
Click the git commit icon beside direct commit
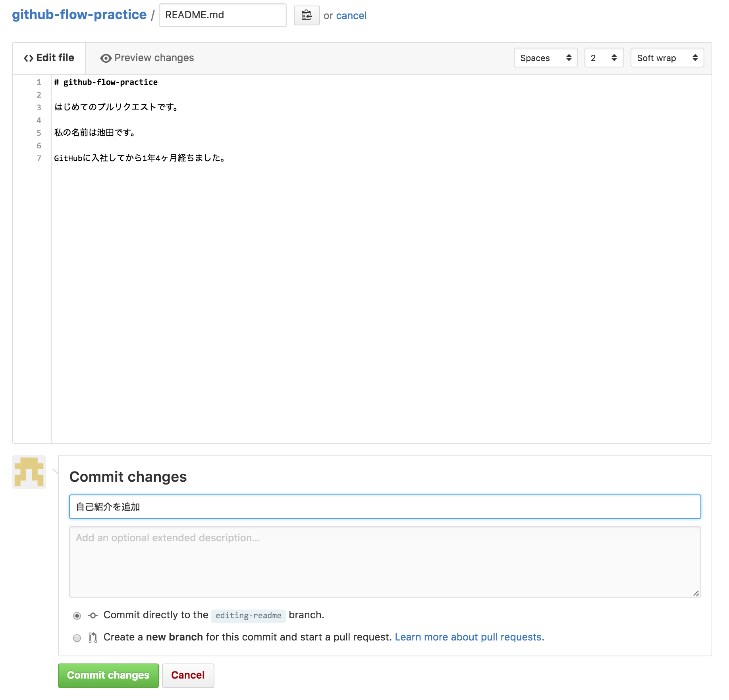coord(93,615)
